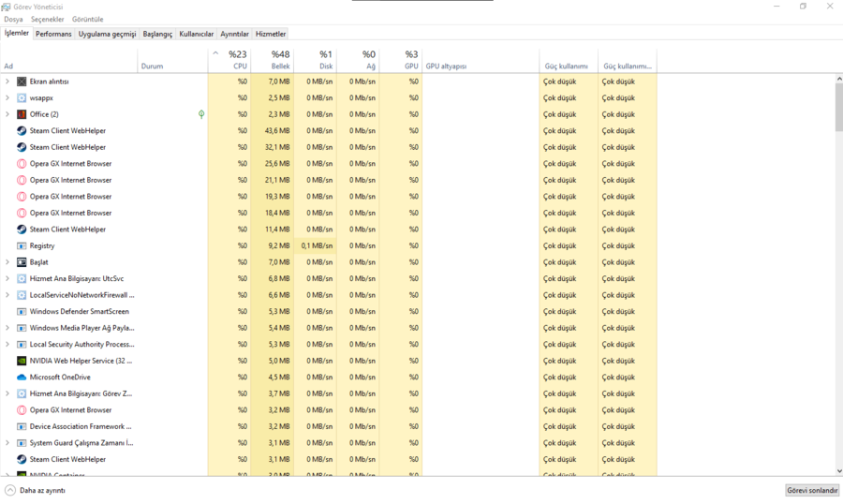Sort by the Ad column header
The width and height of the screenshot is (843, 504).
tap(68, 60)
